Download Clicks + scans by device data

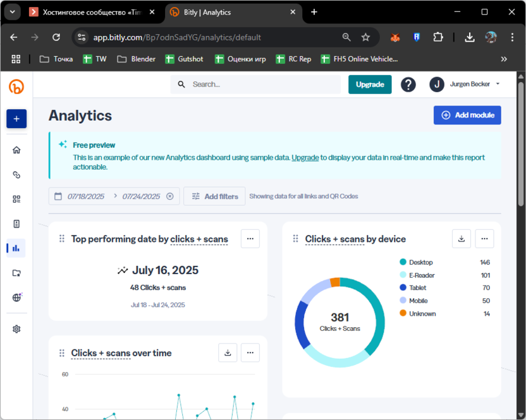pyautogui.click(x=462, y=239)
